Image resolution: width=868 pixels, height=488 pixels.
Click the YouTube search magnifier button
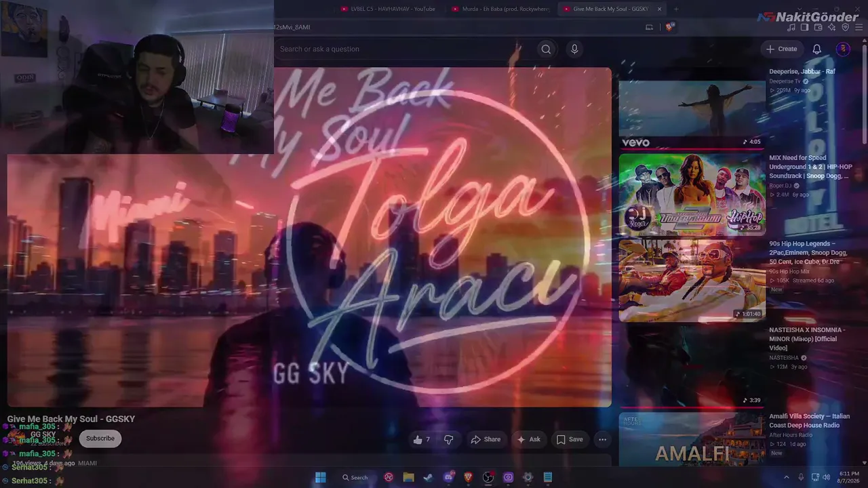pos(546,49)
